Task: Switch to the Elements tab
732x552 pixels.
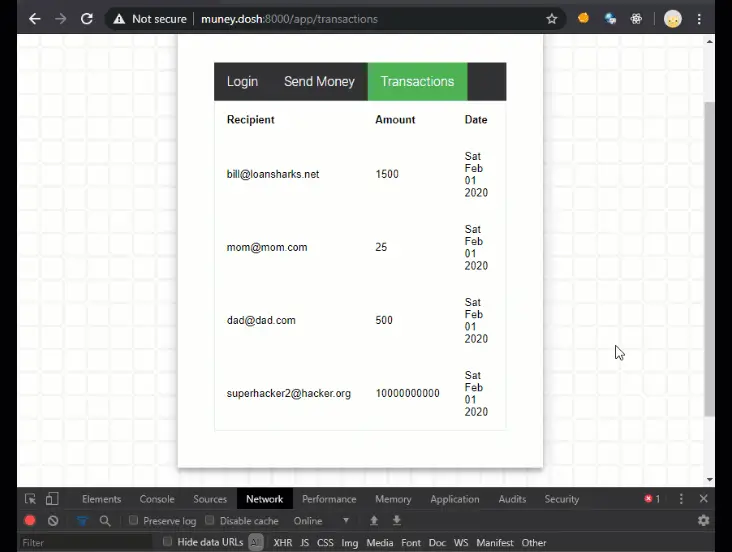Action: click(x=101, y=499)
